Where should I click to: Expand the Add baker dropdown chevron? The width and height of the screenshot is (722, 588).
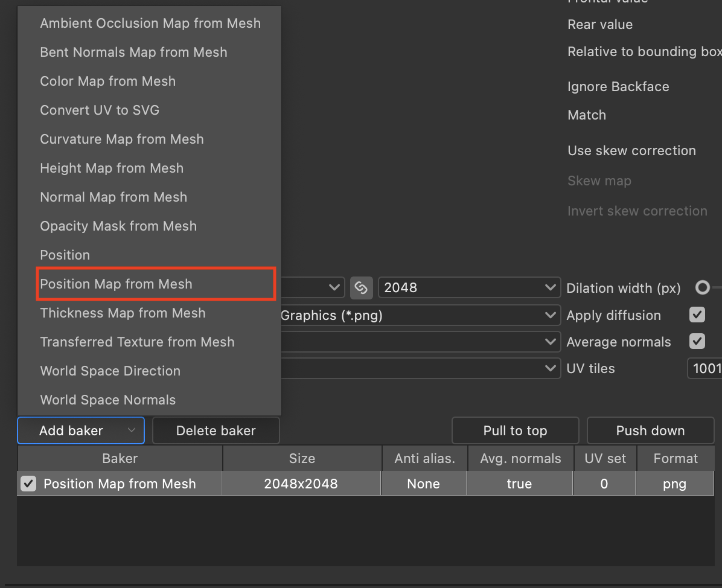132,430
